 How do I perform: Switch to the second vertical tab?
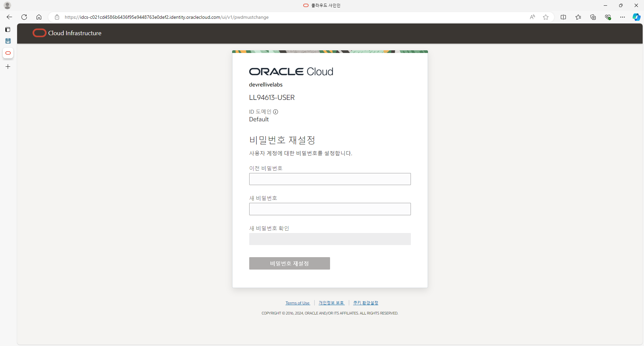coord(8,41)
